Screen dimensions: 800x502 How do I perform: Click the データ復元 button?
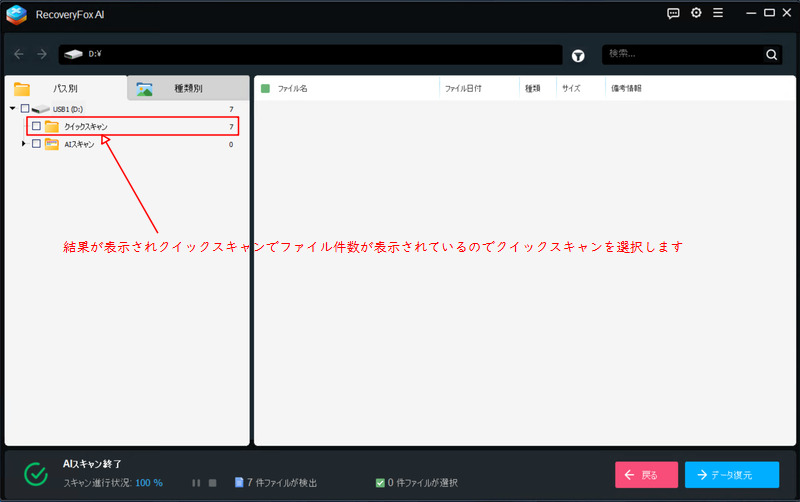pos(732,475)
